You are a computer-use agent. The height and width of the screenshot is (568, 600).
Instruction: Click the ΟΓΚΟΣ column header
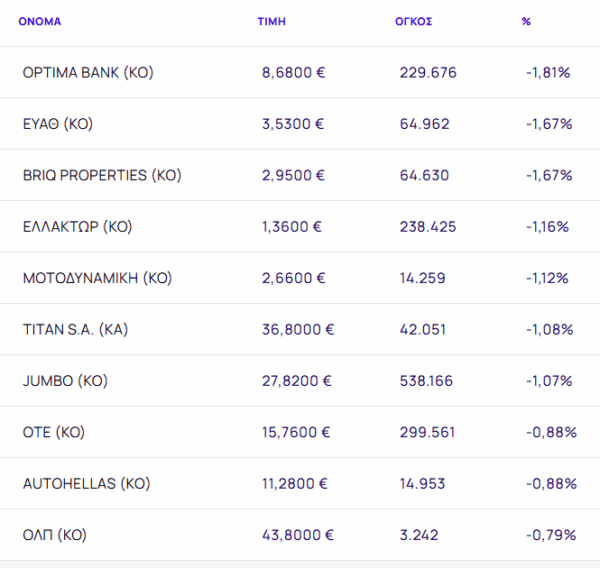413,21
